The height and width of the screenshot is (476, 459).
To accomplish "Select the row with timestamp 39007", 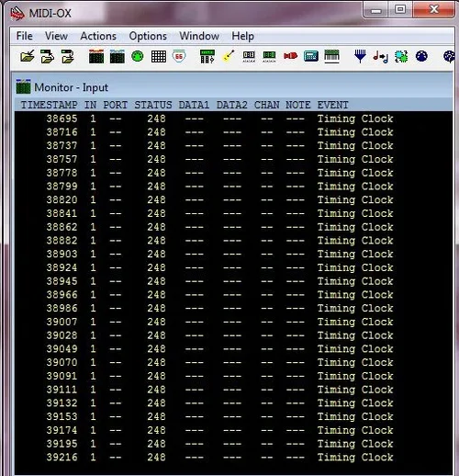I will (233, 322).
